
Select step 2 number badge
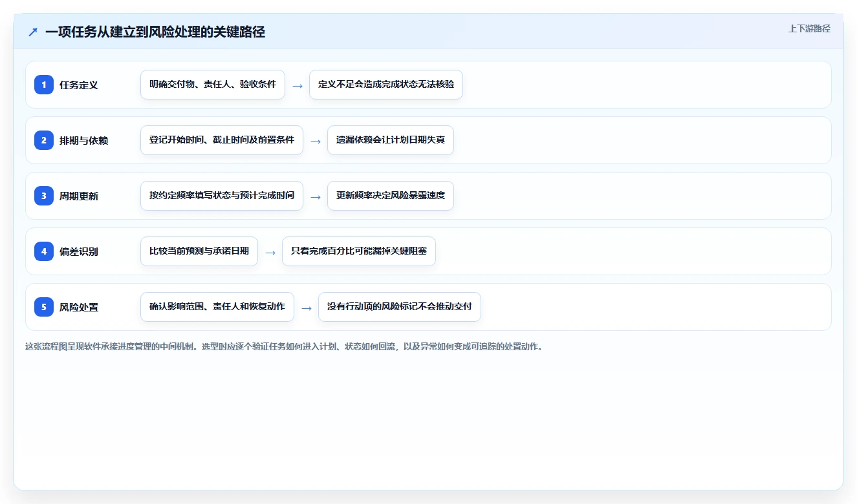44,140
